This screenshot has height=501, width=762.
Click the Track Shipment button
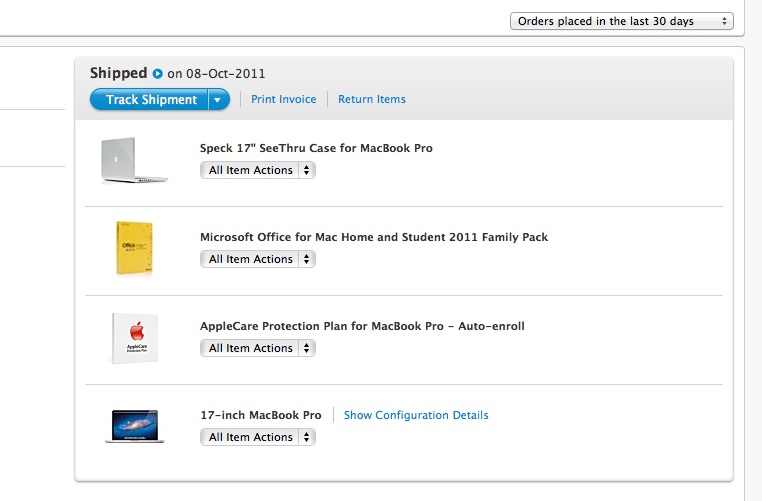pyautogui.click(x=149, y=99)
